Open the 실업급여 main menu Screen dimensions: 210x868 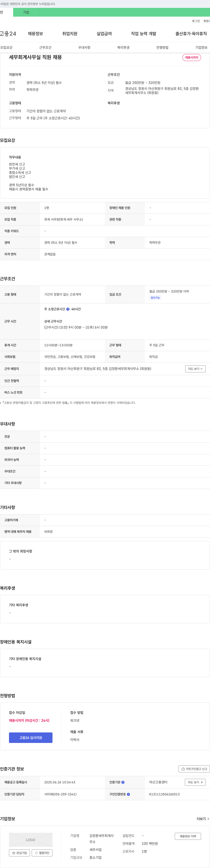click(x=104, y=34)
